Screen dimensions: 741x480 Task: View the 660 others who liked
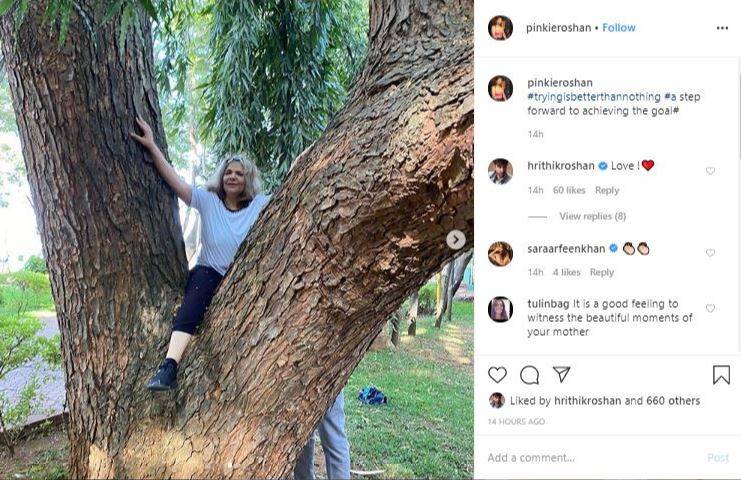676,401
